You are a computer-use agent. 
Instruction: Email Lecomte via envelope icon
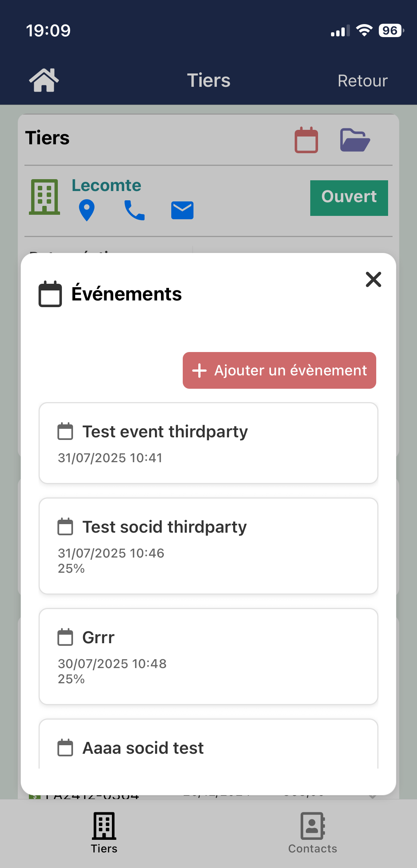coord(182,210)
